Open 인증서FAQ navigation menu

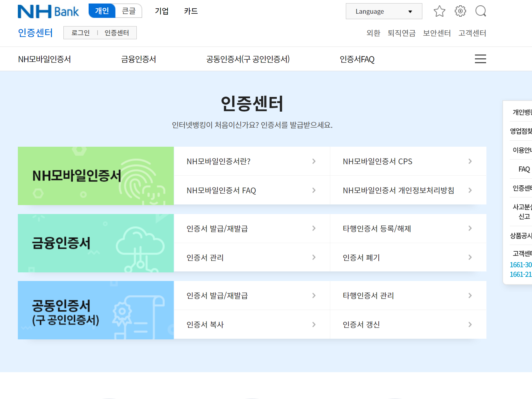tap(357, 59)
